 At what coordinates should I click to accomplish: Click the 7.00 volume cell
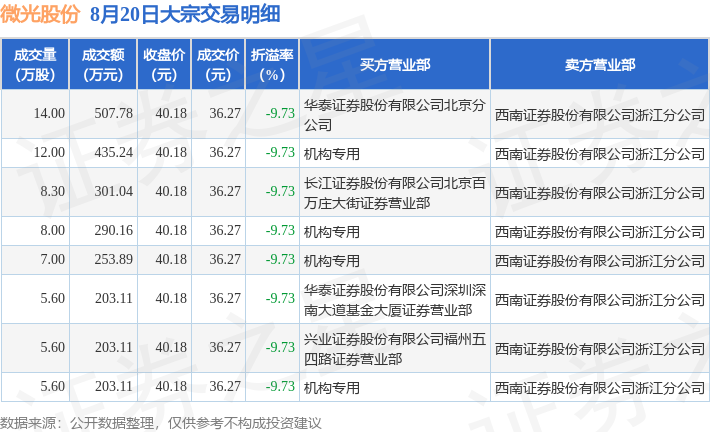[x=53, y=259]
